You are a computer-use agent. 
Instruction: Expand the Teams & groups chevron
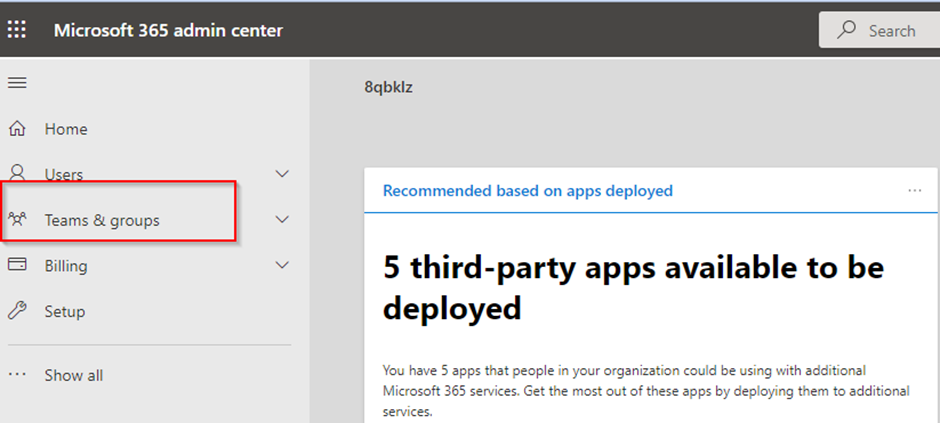[x=282, y=220]
